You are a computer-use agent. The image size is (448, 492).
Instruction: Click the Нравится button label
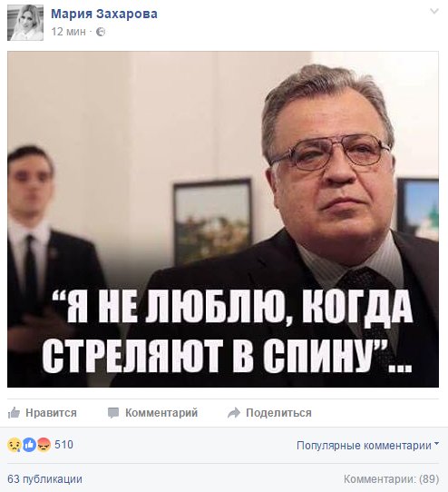click(x=51, y=413)
